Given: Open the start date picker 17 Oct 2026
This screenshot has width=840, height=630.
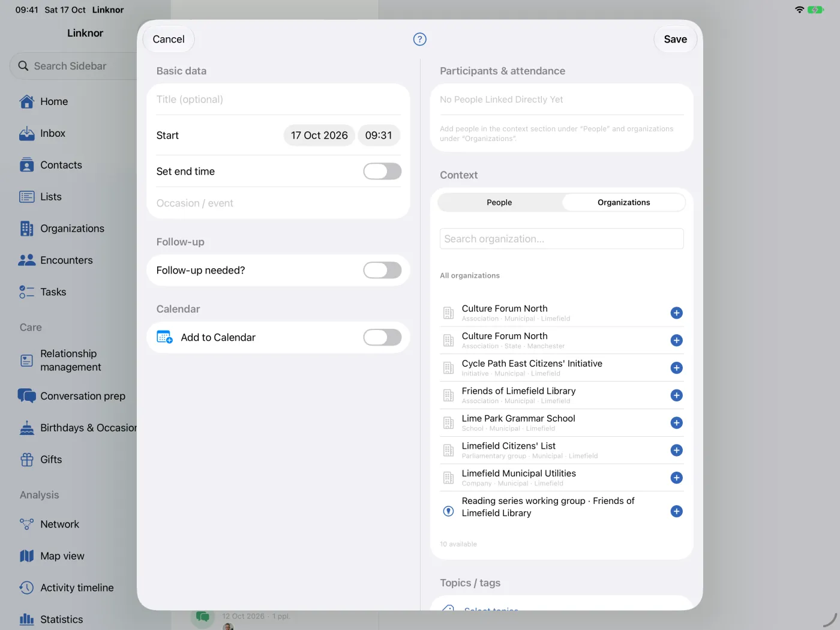Looking at the screenshot, I should coord(319,136).
